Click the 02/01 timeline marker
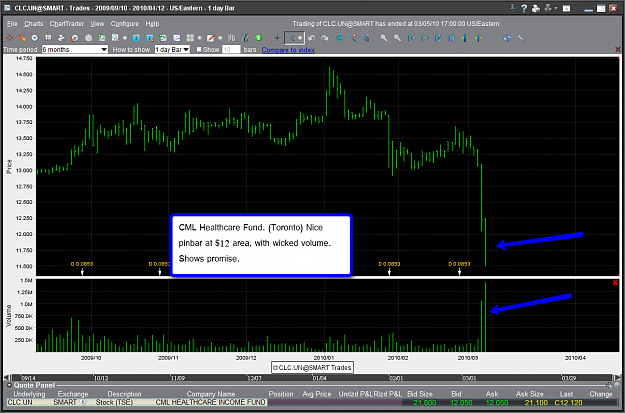The image size is (625, 413). pos(396,378)
